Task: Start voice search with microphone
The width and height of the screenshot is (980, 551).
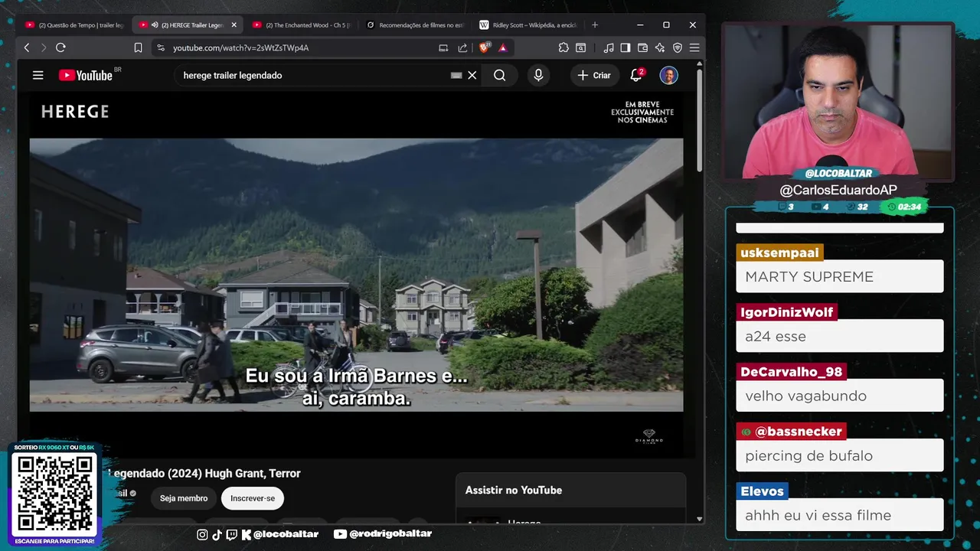Action: (x=538, y=75)
